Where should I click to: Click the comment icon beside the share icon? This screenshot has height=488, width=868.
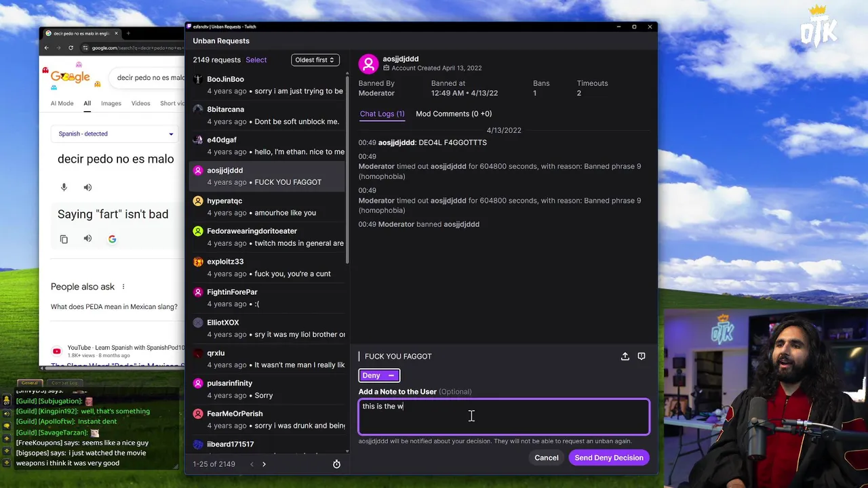tap(642, 356)
